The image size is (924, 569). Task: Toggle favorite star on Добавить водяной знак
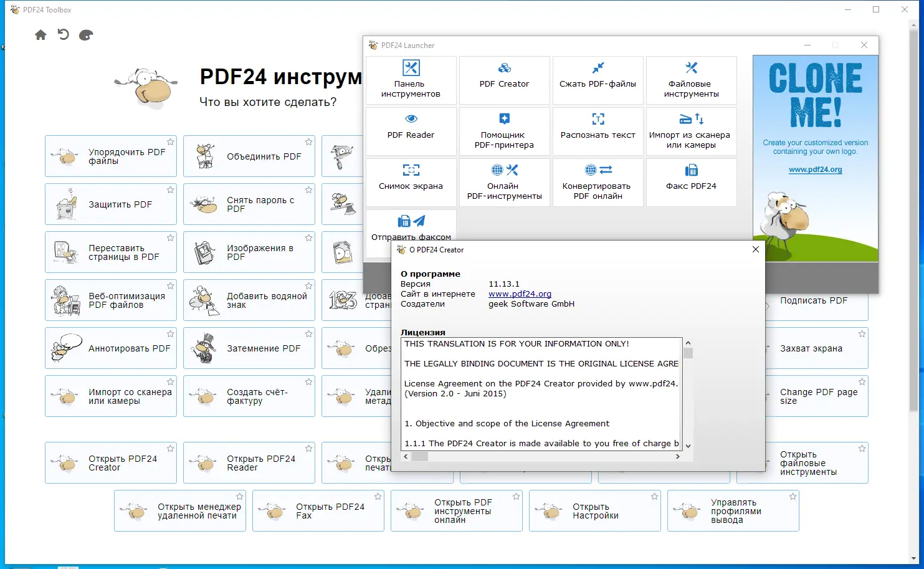click(x=308, y=286)
